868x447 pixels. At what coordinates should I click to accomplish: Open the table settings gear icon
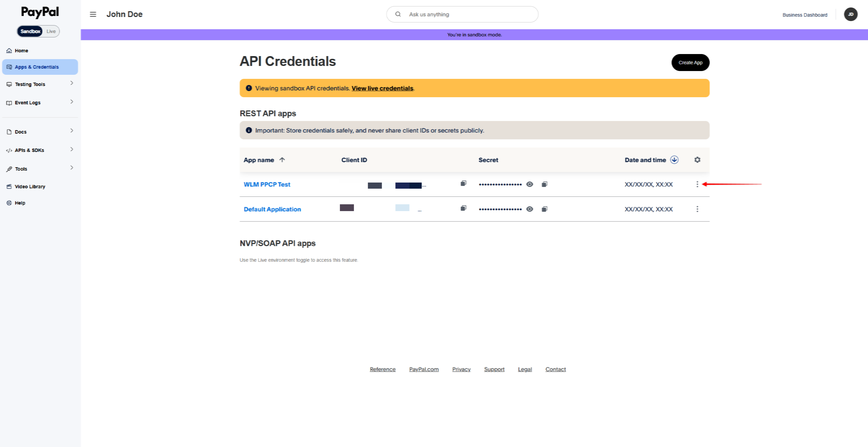697,160
